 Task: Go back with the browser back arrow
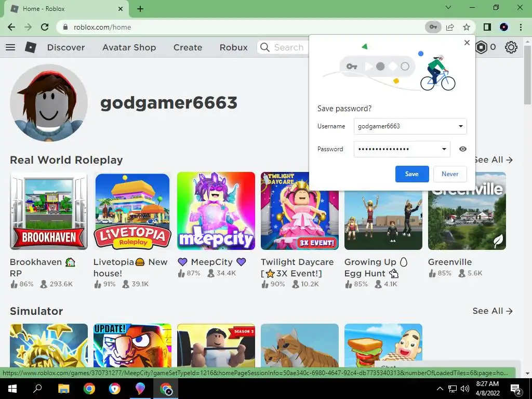[11, 27]
